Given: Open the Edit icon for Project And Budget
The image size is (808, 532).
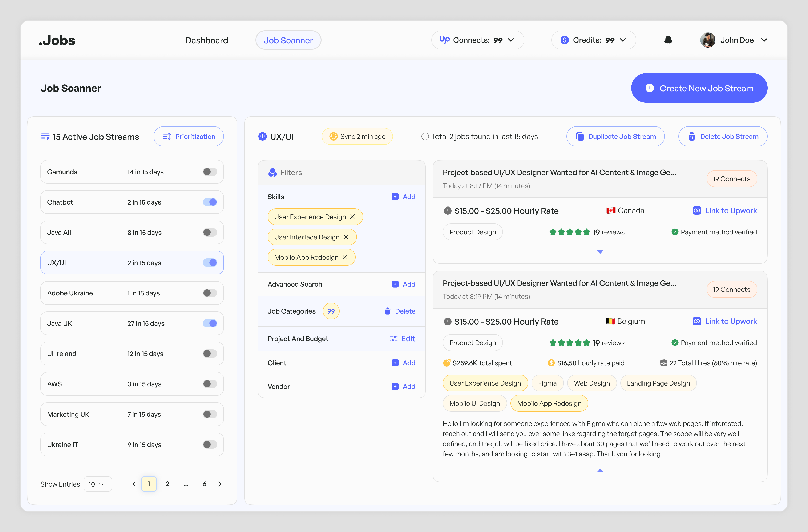Looking at the screenshot, I should pos(393,338).
